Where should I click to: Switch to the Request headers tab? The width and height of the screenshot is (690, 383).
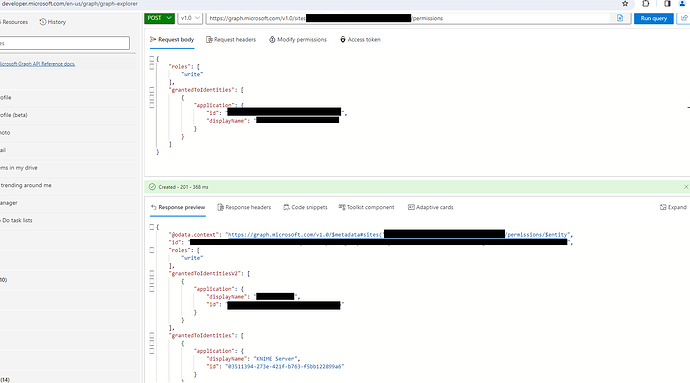(x=231, y=40)
